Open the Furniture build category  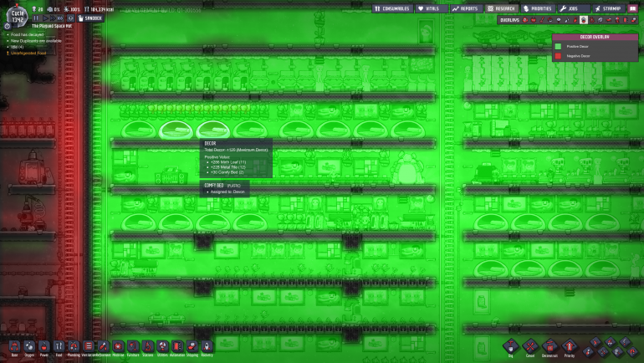pos(133,346)
